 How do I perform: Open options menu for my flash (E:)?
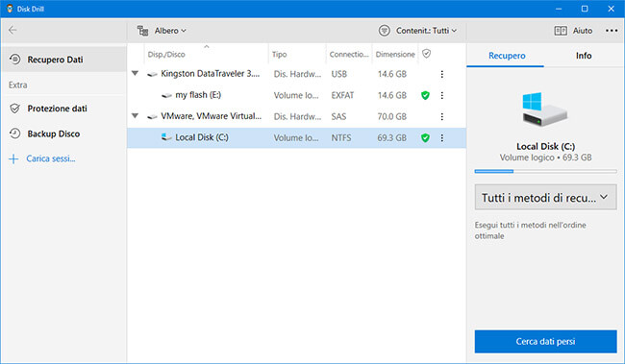tap(442, 95)
